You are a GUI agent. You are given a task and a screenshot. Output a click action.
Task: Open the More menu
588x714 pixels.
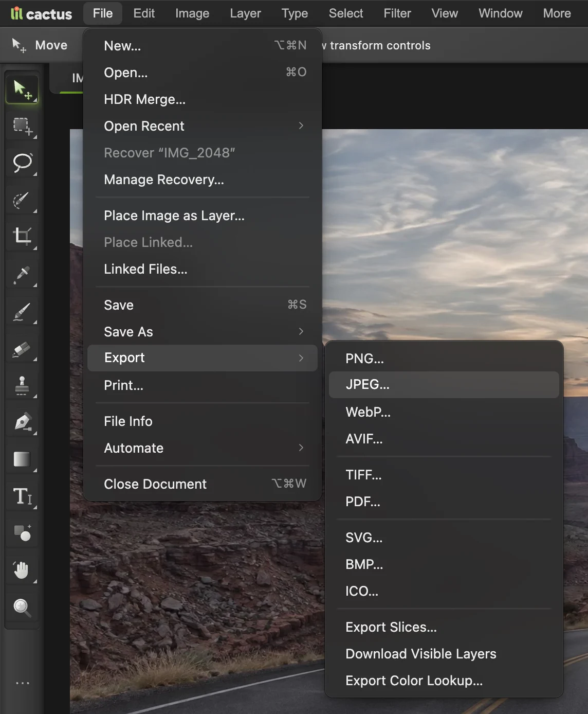coord(557,13)
